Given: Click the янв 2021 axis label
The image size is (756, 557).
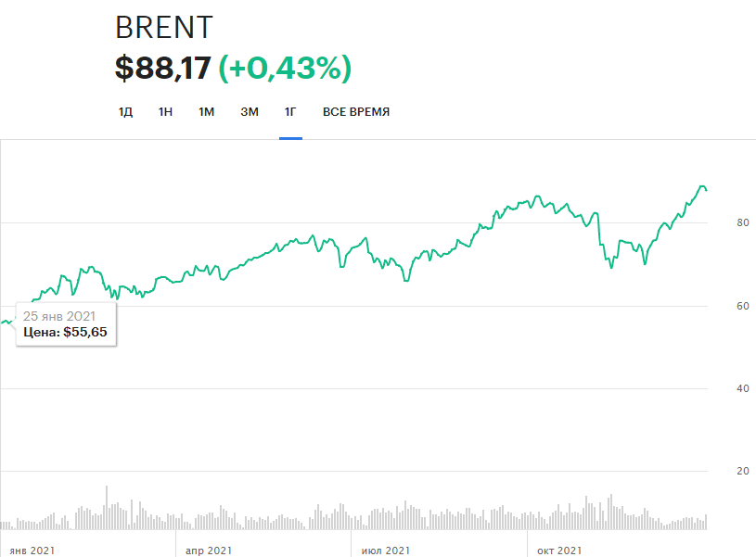Looking at the screenshot, I should 31,551.
